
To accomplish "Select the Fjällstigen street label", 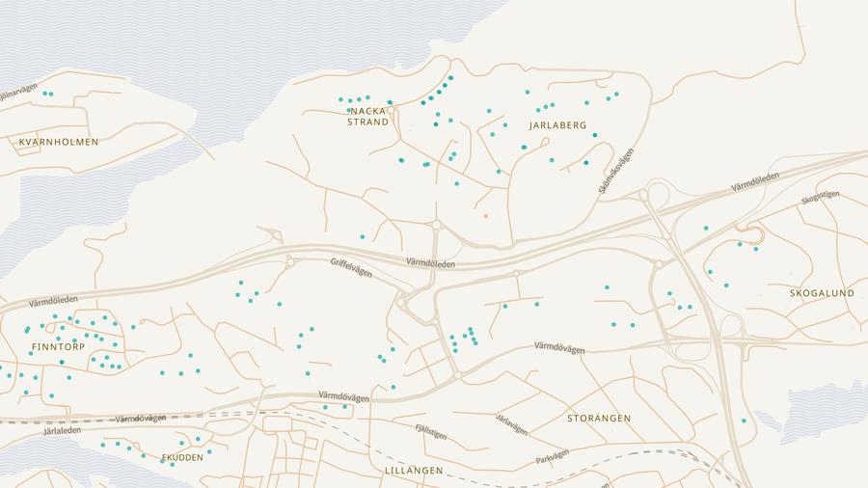I will pyautogui.click(x=431, y=431).
